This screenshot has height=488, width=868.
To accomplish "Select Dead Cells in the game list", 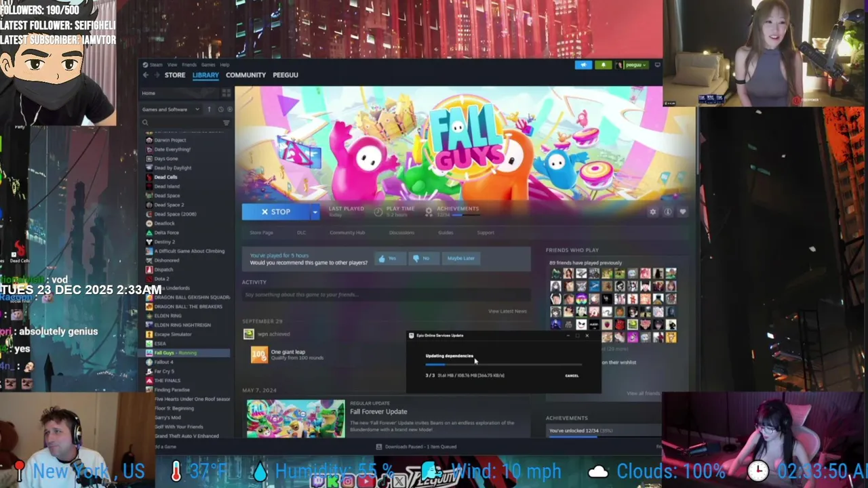I will pyautogui.click(x=165, y=177).
